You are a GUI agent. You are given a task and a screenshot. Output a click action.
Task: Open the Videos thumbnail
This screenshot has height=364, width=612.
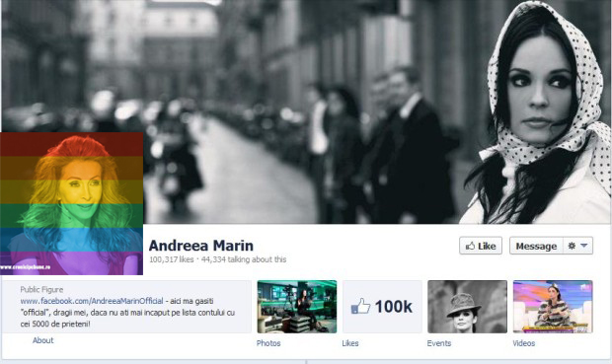[x=553, y=307]
